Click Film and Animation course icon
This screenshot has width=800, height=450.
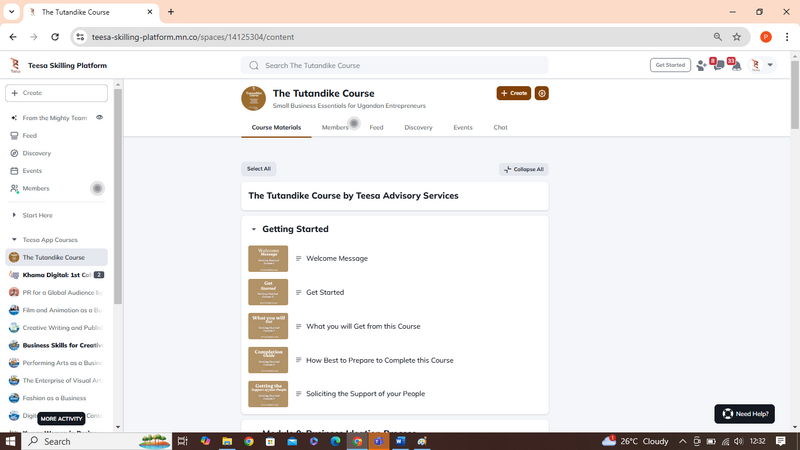pos(14,310)
